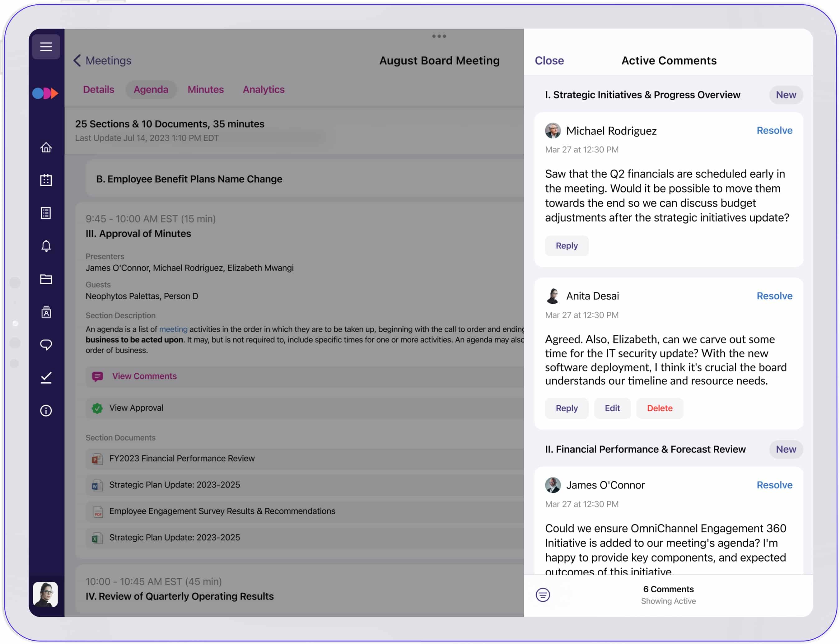Screen dimensions: 840x644
Task: Open the tasks checkmark sidebar icon
Action: pyautogui.click(x=46, y=378)
